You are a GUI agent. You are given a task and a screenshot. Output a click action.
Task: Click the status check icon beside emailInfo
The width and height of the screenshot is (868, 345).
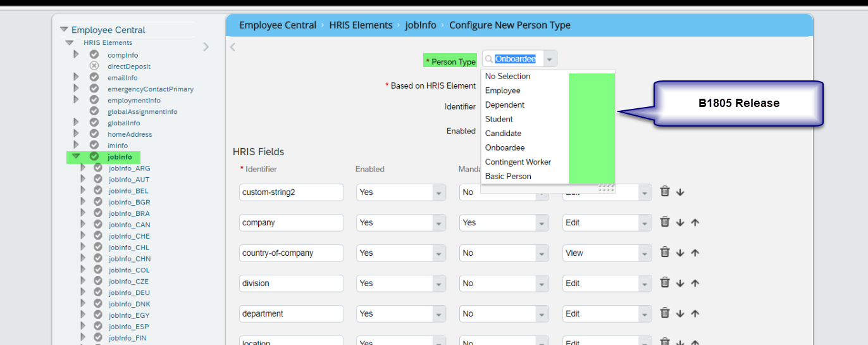94,77
